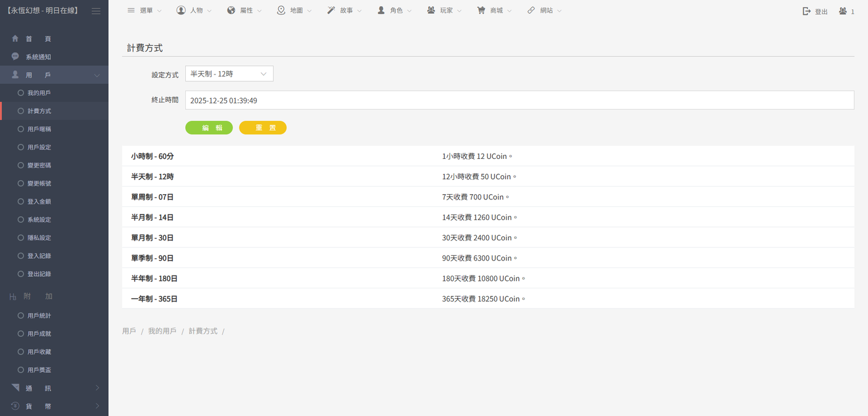Viewport: 868px width, 416px height.
Task: Select the 變更密碼 circle in sidebar
Action: tap(21, 165)
